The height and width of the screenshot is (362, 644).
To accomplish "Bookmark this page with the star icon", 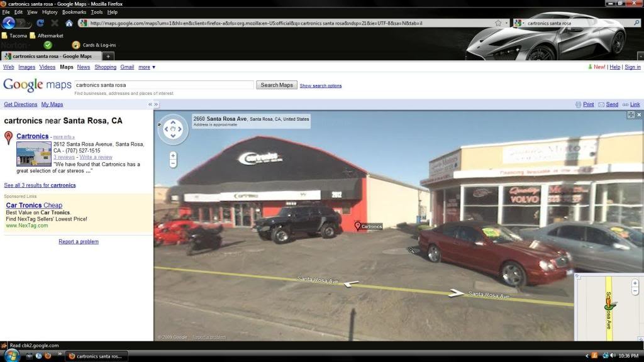I will click(x=498, y=23).
